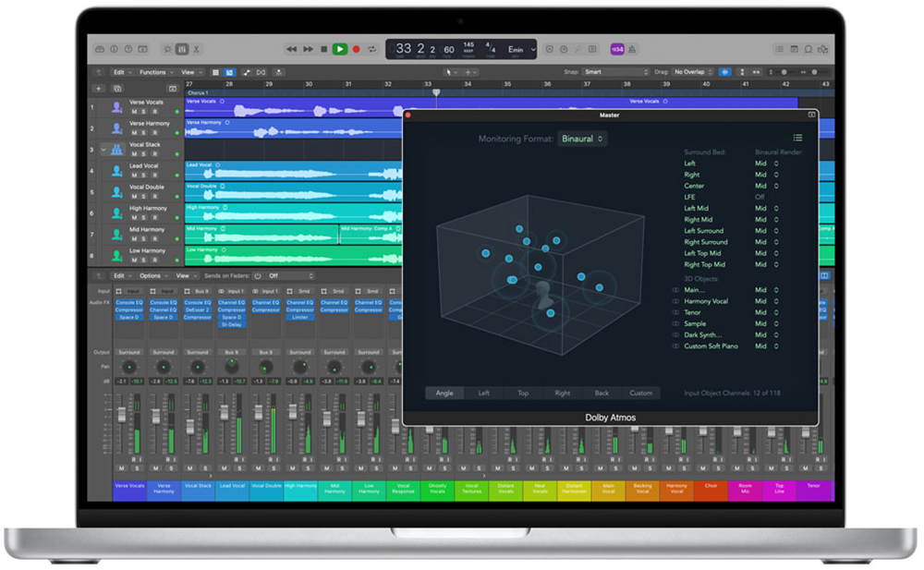The image size is (924, 570).
Task: Open the Sends on Faders Off dropdown
Action: point(290,276)
